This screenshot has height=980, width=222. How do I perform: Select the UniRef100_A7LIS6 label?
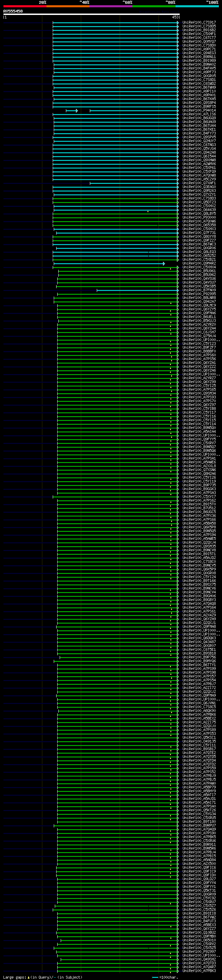tap(199, 114)
